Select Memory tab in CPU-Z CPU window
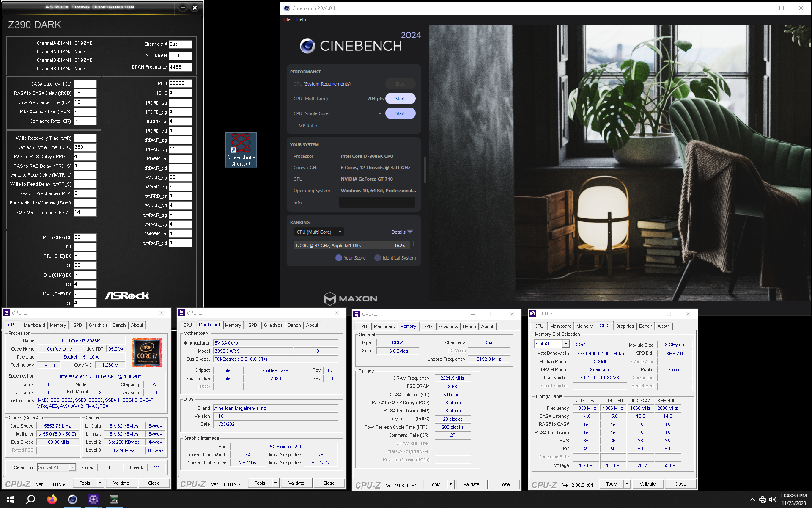The width and height of the screenshot is (812, 508). point(58,325)
